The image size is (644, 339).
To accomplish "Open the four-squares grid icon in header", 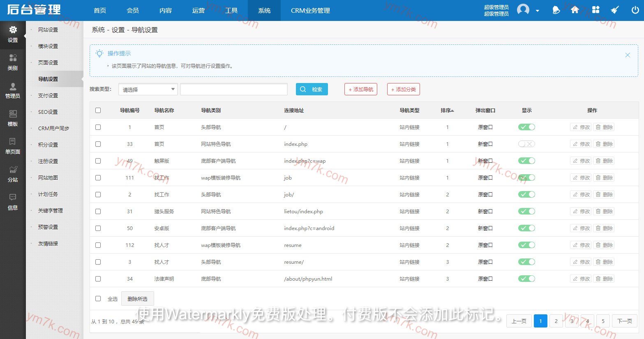I will pyautogui.click(x=596, y=10).
